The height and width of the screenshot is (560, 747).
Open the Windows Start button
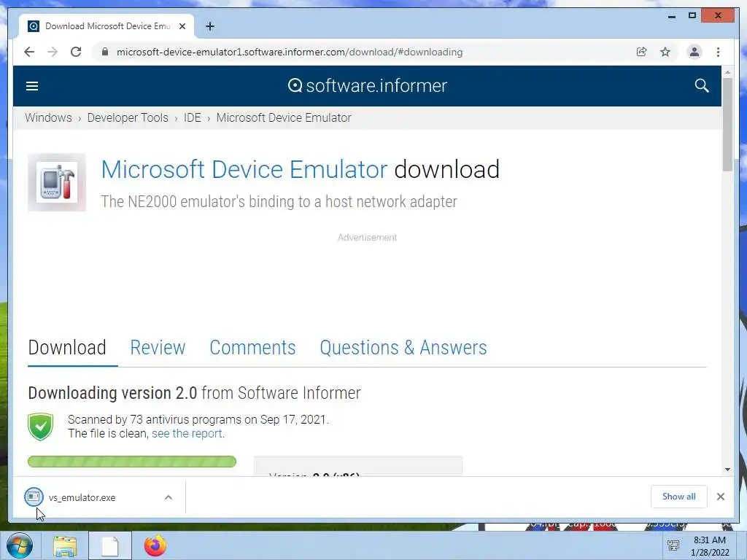[20, 545]
